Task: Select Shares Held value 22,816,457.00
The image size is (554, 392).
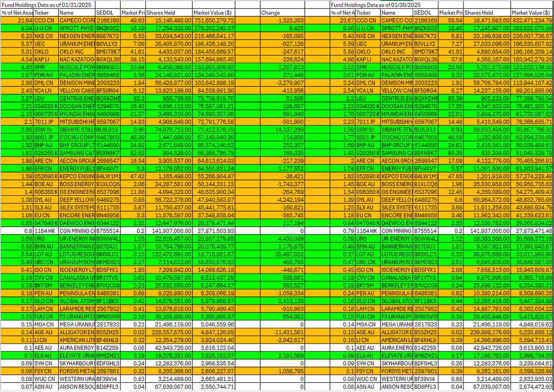Action: tap(169, 239)
